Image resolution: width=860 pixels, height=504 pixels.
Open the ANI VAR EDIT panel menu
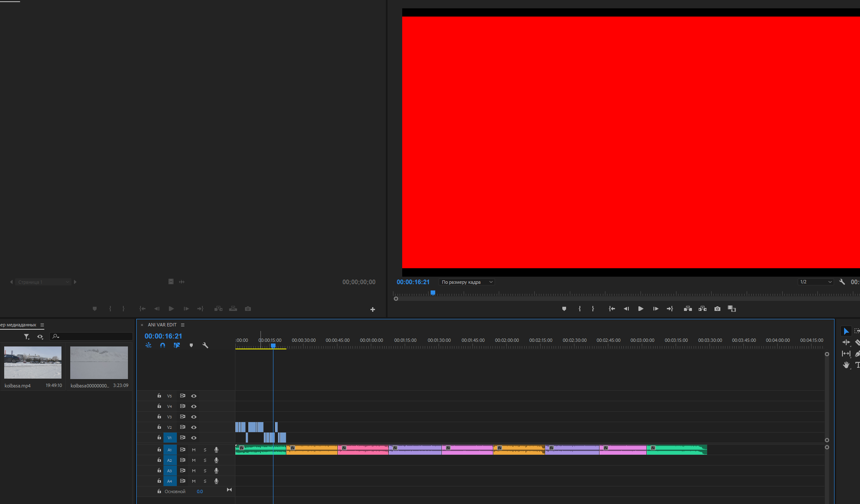click(183, 325)
